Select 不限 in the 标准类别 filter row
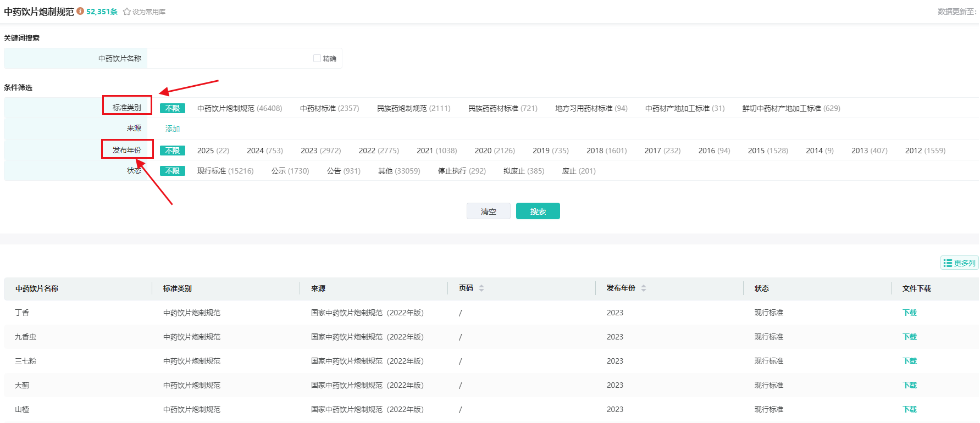The height and width of the screenshot is (423, 980). [x=173, y=108]
